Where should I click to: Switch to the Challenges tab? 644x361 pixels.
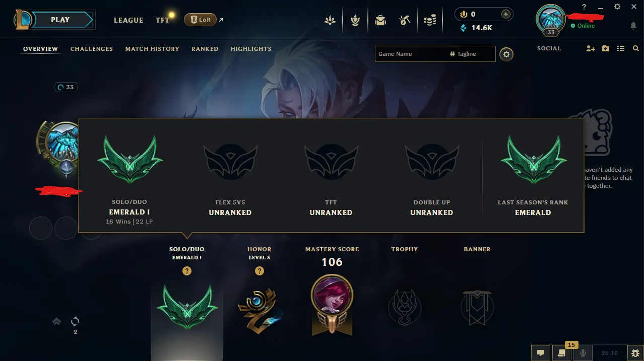(x=92, y=49)
